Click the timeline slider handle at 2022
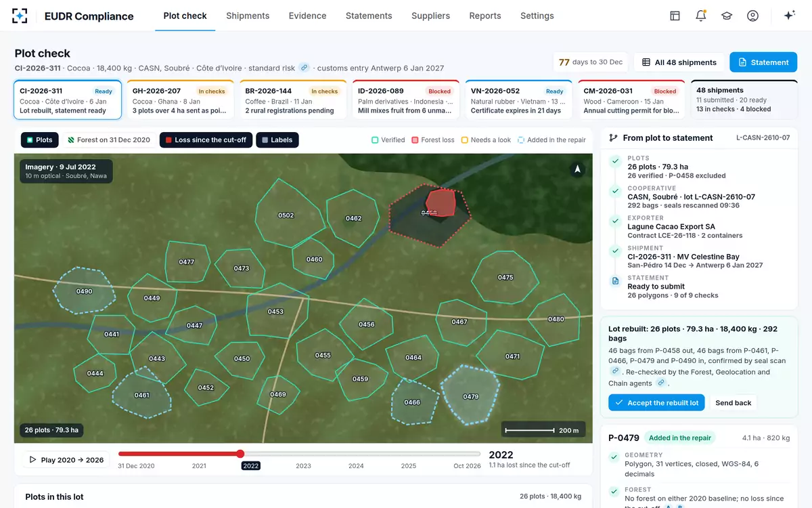The width and height of the screenshot is (812, 508). pyautogui.click(x=240, y=454)
